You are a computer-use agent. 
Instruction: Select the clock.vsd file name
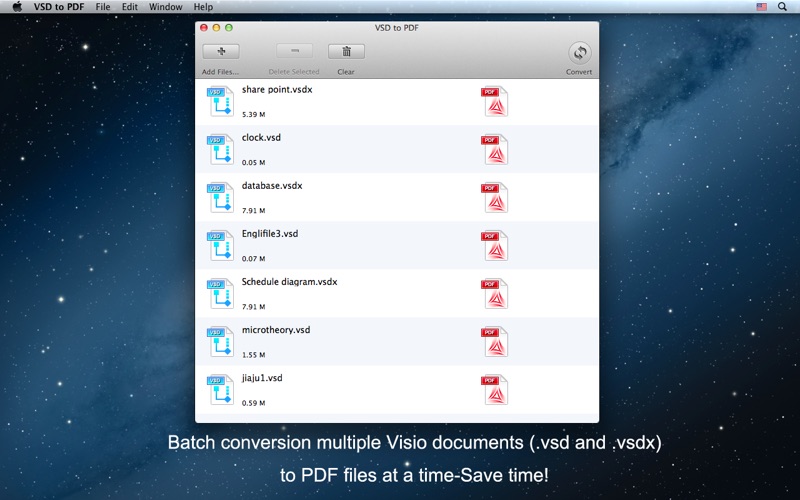coord(261,138)
